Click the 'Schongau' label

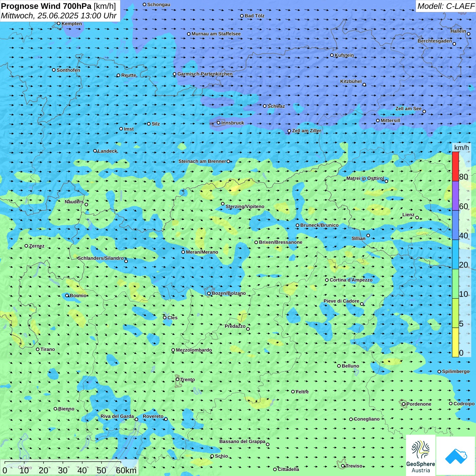tap(158, 4)
